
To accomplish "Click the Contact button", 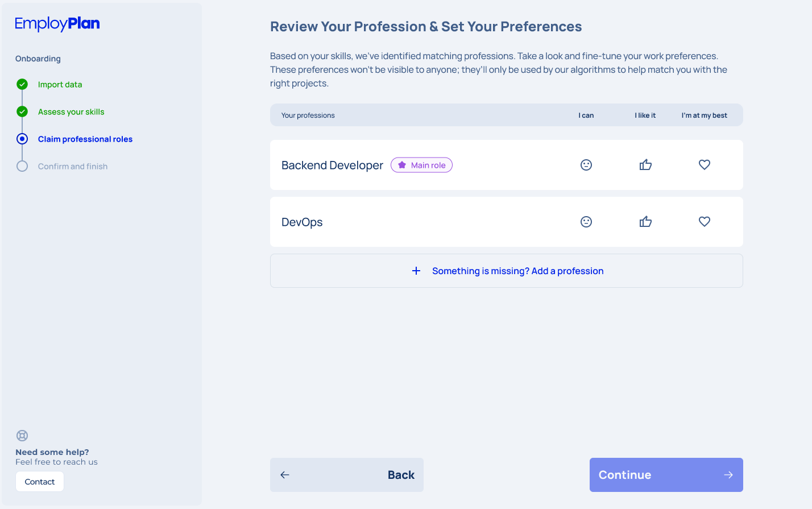I will point(40,482).
